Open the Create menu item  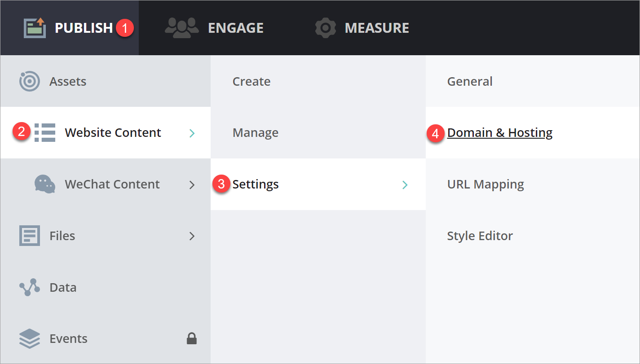[252, 82]
